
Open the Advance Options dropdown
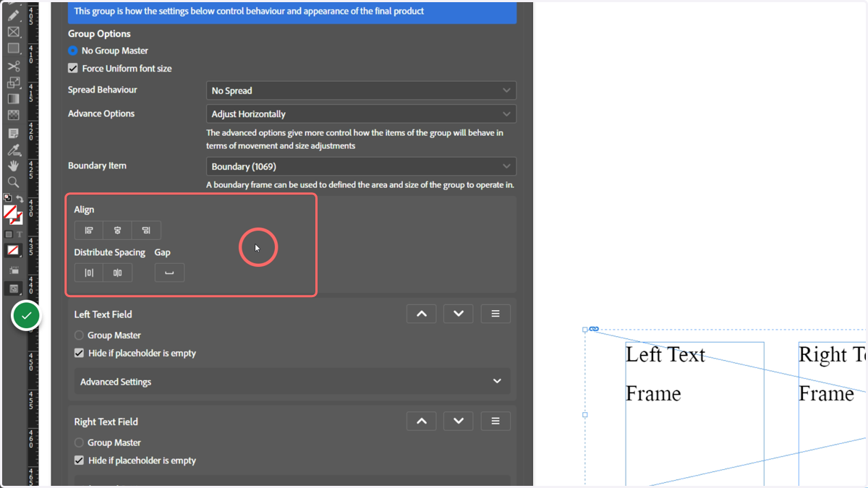coord(361,114)
